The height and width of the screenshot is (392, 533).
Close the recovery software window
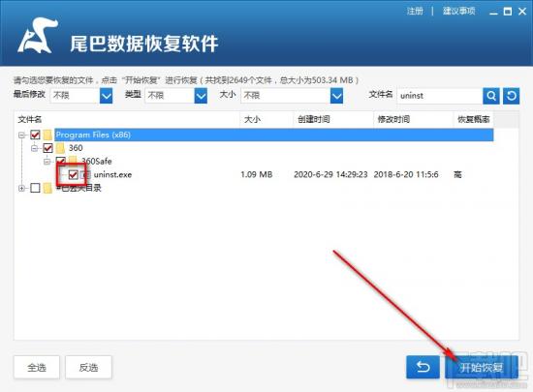pos(522,12)
